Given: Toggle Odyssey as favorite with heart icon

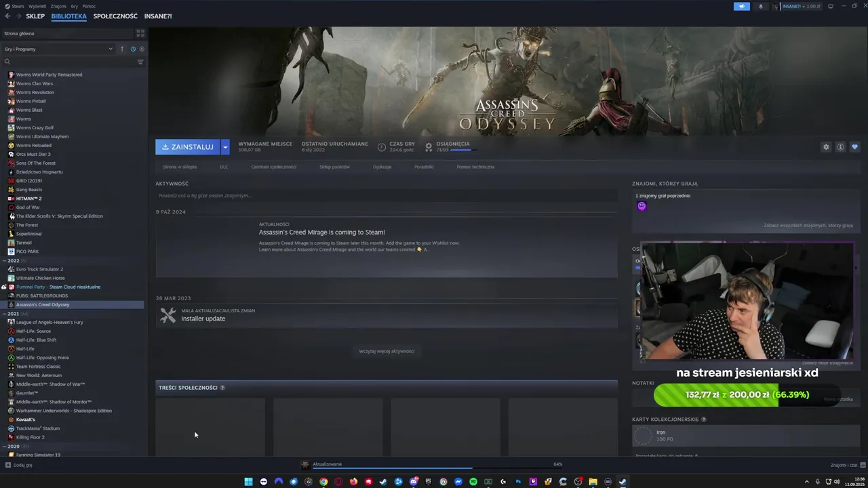Looking at the screenshot, I should pos(854,147).
